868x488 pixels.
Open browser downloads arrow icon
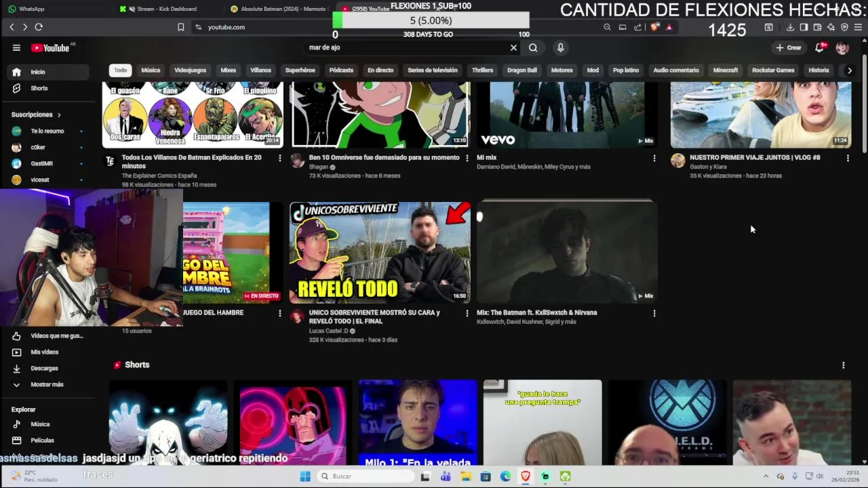(790, 27)
